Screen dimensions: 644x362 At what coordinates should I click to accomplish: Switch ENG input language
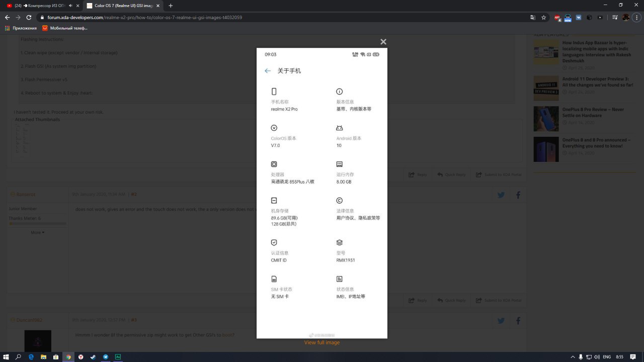click(x=607, y=356)
